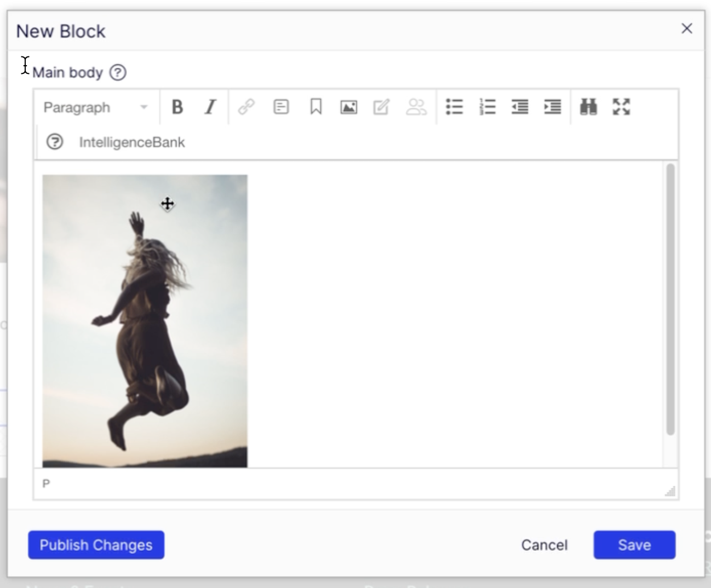Click the insert image icon
711x588 pixels.
tap(348, 107)
